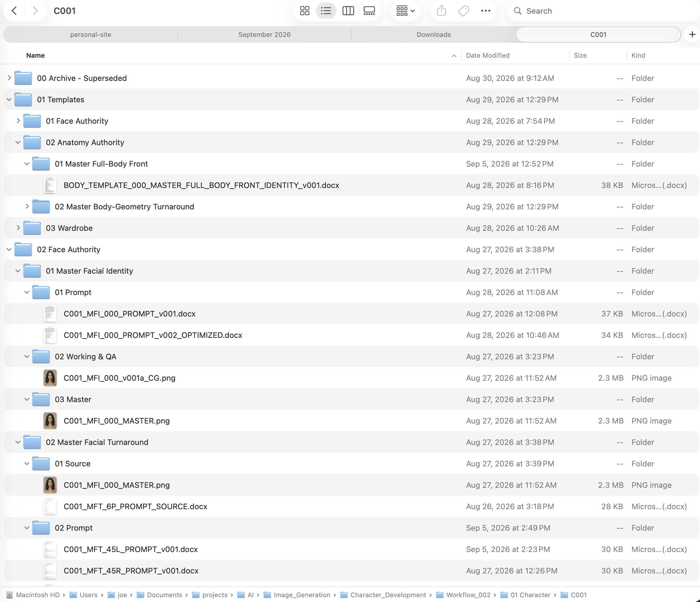The image size is (700, 602).
Task: Sort by Date Modified column header
Action: (x=487, y=55)
